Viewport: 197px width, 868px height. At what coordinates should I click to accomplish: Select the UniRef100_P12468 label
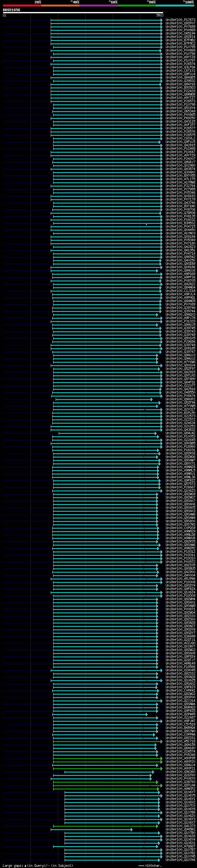[x=180, y=149]
